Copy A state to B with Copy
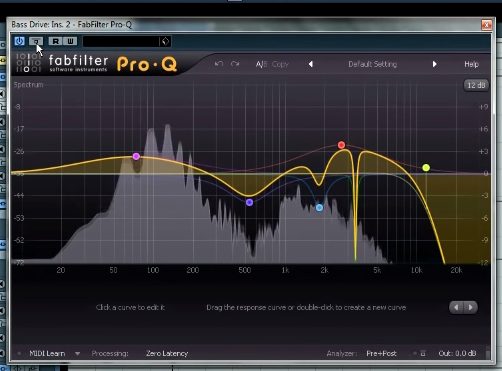This screenshot has width=502, height=371. (x=280, y=64)
